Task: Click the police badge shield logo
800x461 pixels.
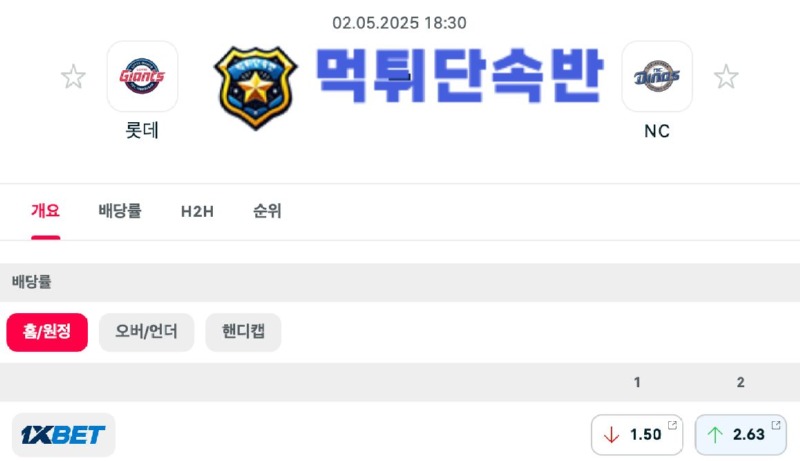Action: coord(256,87)
